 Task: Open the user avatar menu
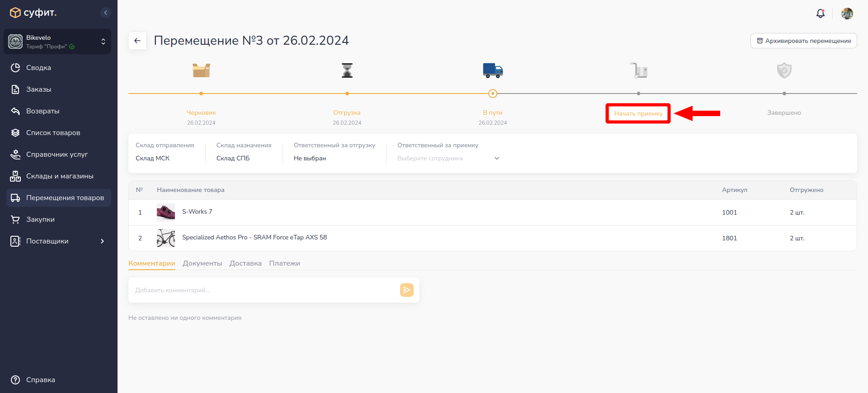pyautogui.click(x=847, y=14)
